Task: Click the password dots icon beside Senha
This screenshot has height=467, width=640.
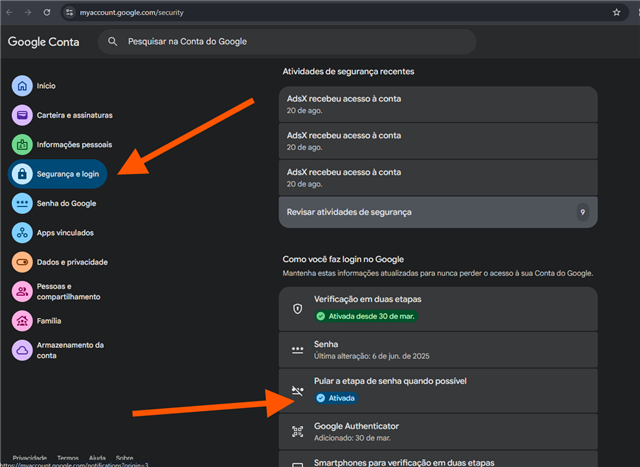Action: coord(298,350)
